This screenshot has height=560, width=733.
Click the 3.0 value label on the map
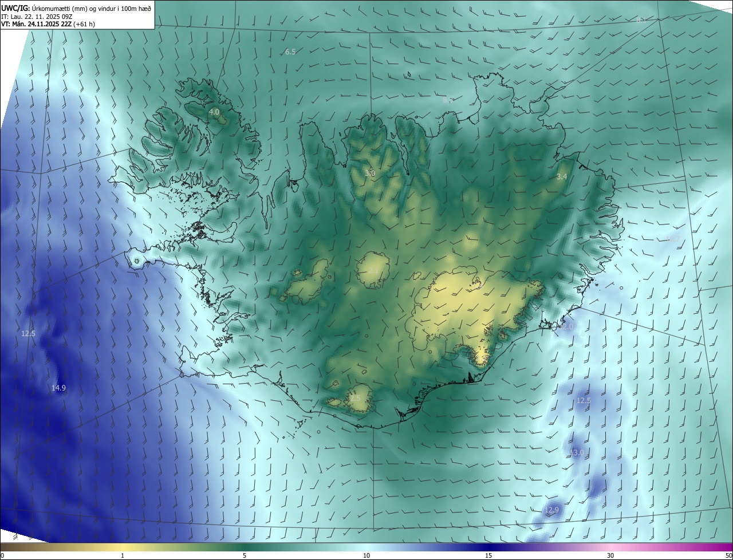point(370,173)
